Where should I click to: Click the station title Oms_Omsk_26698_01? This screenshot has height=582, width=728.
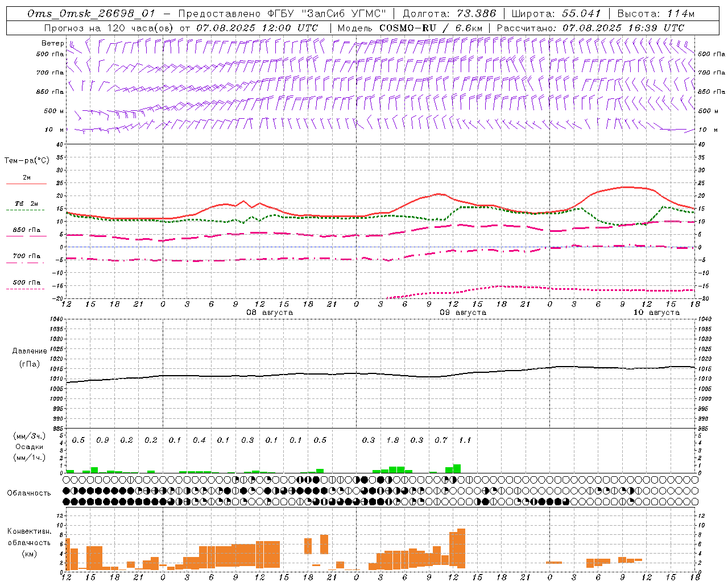click(91, 14)
